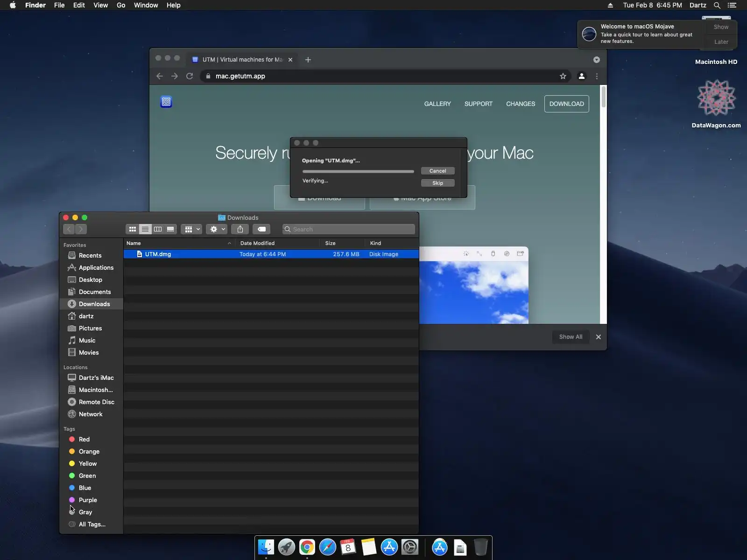The height and width of the screenshot is (560, 747).
Task: Open the File menu
Action: pyautogui.click(x=59, y=5)
